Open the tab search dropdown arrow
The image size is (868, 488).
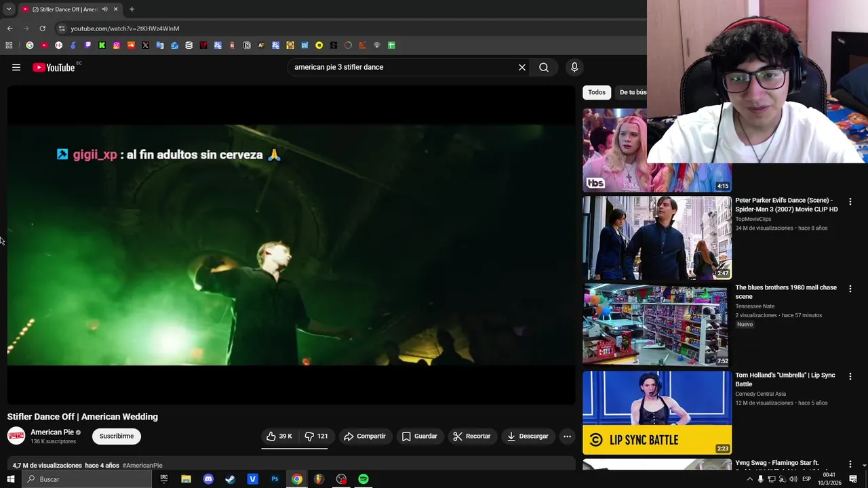[x=9, y=9]
